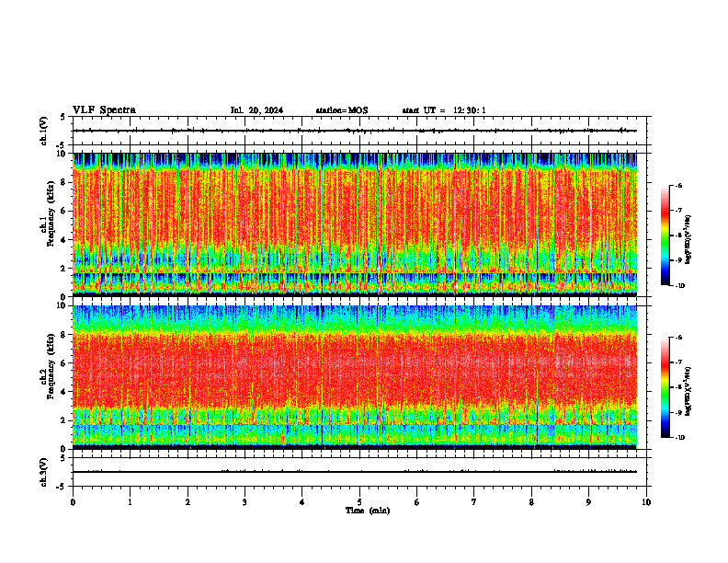This screenshot has height=563, width=728.
Task: Click the "-7" label on ch.1 colorbar
Action: coord(678,211)
